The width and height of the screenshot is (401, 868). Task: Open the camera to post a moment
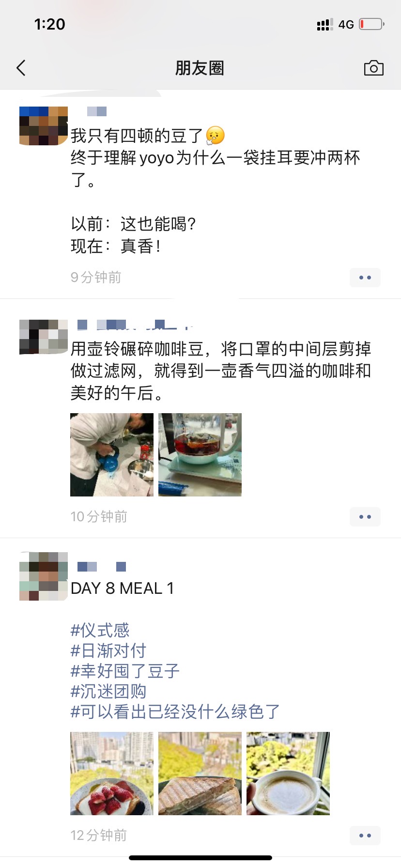coord(373,68)
